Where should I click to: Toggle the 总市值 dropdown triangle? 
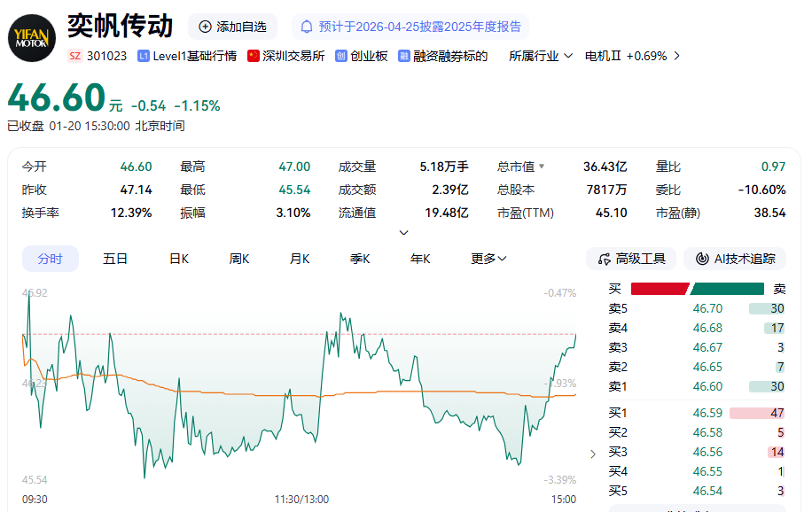(542, 167)
